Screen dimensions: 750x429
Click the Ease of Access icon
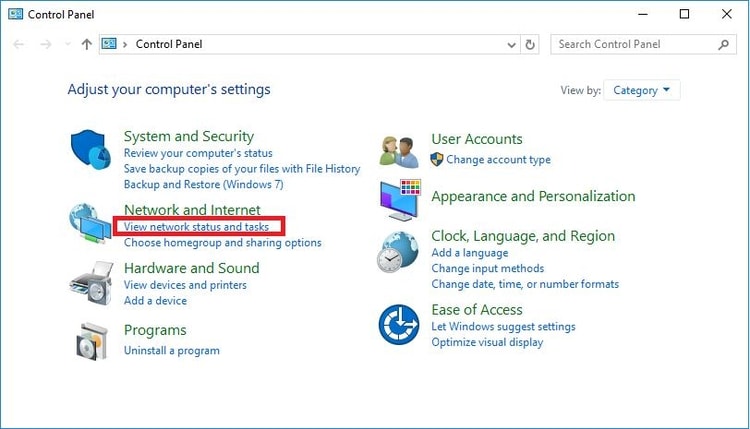(x=399, y=324)
